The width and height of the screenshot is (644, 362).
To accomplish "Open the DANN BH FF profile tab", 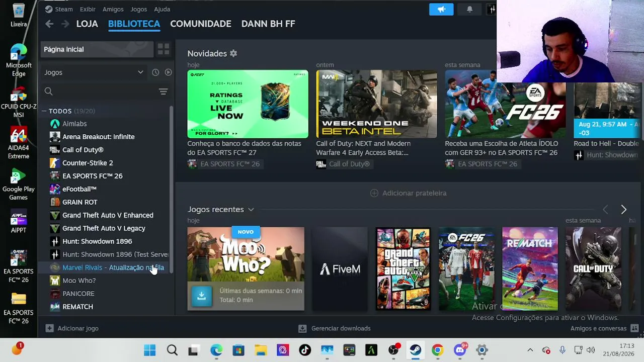I will coord(268,24).
